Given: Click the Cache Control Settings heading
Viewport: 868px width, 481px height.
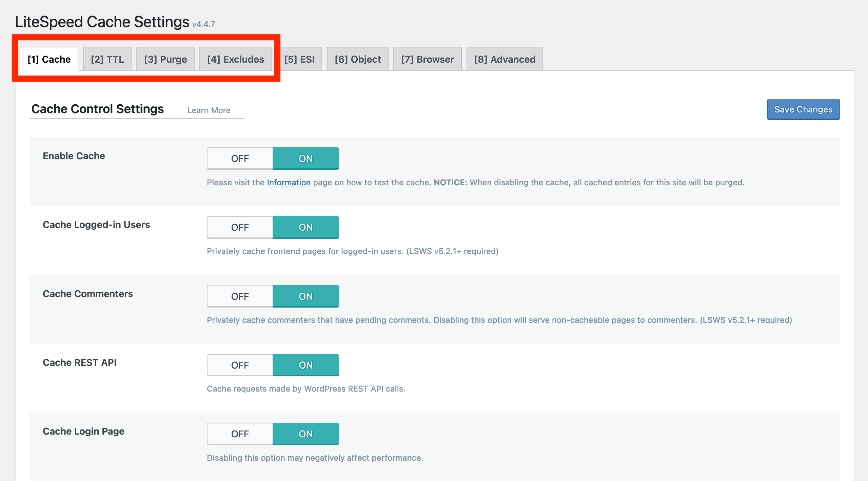Looking at the screenshot, I should [98, 109].
